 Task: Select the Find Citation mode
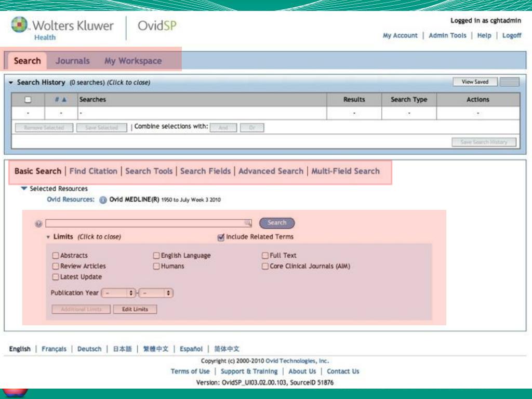coord(94,171)
